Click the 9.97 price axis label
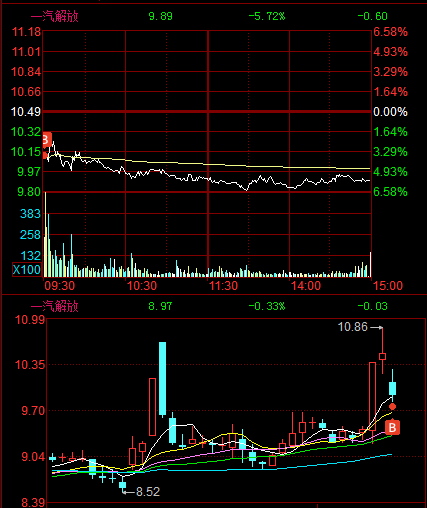 click(29, 172)
